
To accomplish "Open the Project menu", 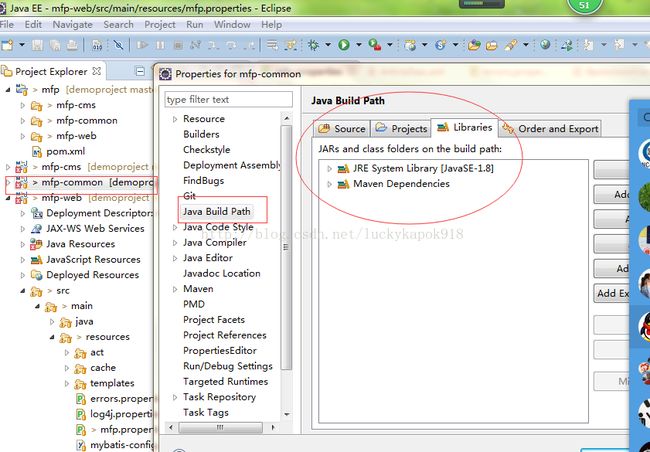I will 160,24.
